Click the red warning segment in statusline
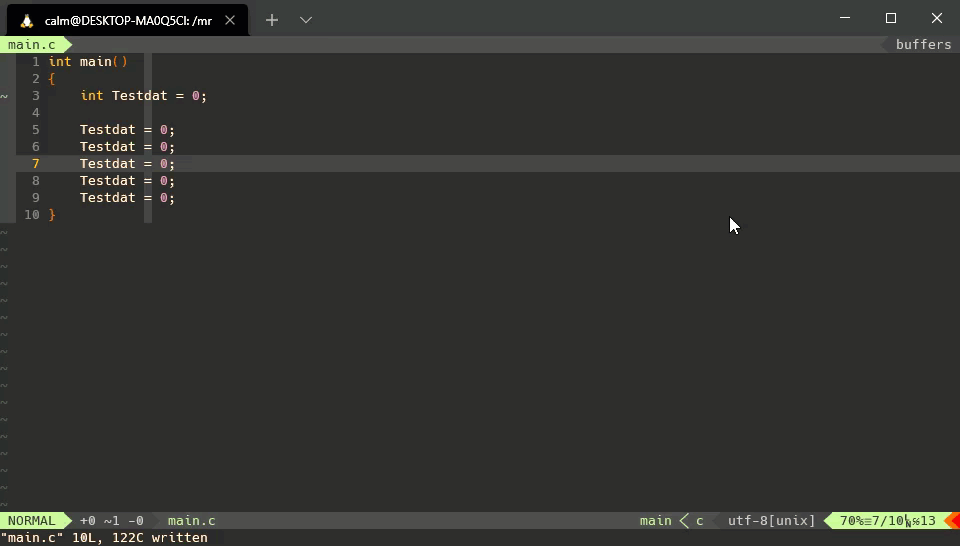 tap(953, 521)
